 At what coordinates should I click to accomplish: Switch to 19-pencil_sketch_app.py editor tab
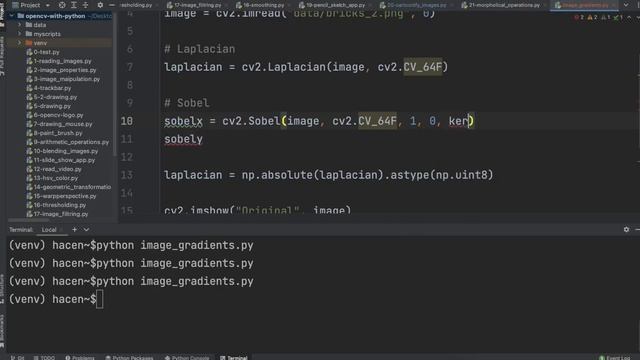tap(332, 5)
